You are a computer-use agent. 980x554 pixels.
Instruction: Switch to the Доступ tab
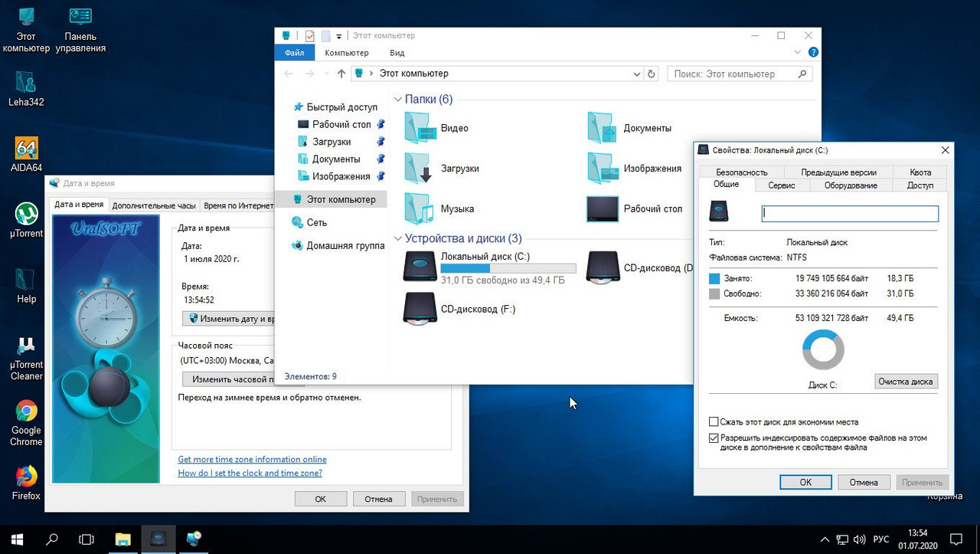tap(920, 185)
